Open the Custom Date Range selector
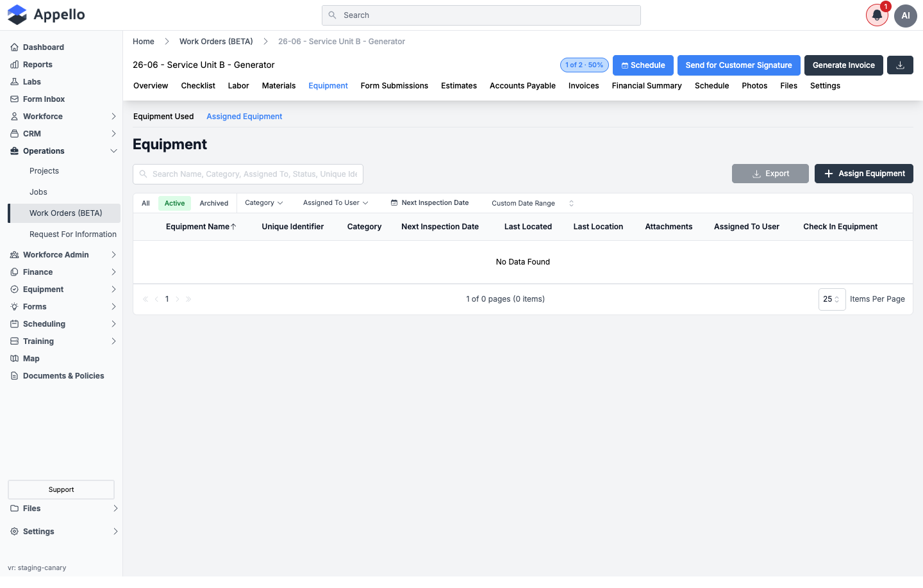 coord(533,204)
